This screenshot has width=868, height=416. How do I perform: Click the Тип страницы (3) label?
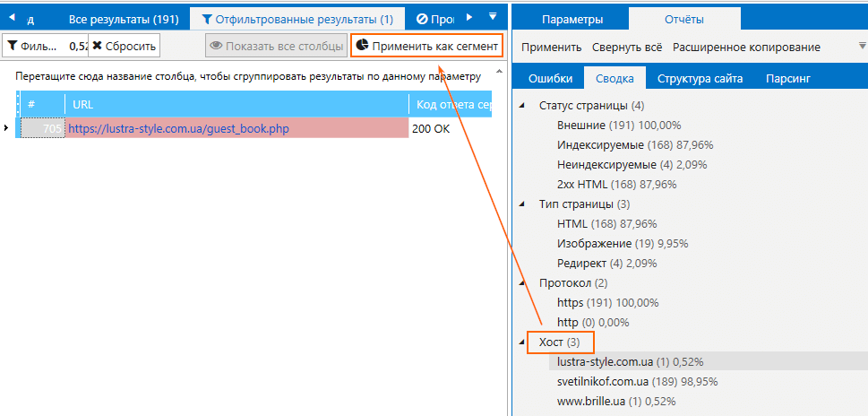tap(585, 204)
